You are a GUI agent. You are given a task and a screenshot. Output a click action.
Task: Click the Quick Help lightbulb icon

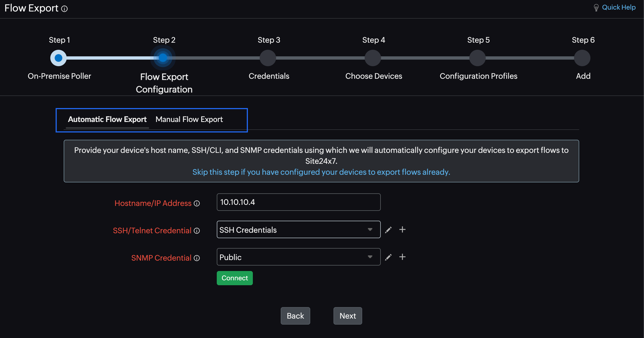(596, 8)
